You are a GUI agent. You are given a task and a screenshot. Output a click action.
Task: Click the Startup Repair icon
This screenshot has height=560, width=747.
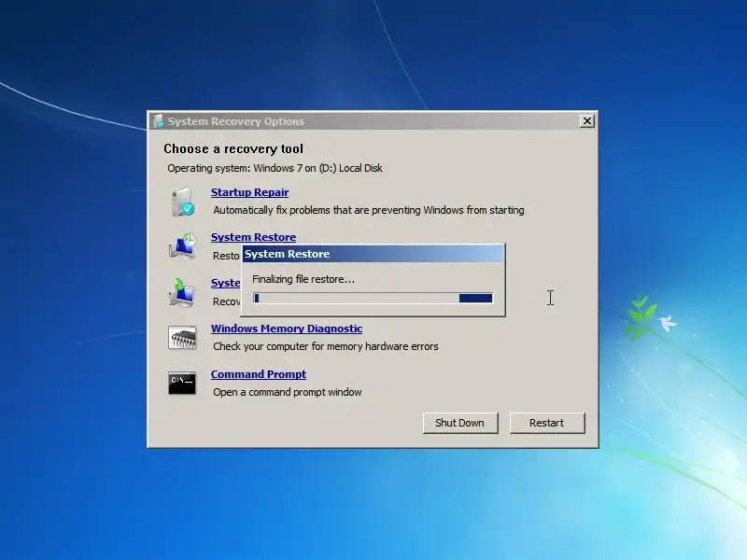click(182, 202)
